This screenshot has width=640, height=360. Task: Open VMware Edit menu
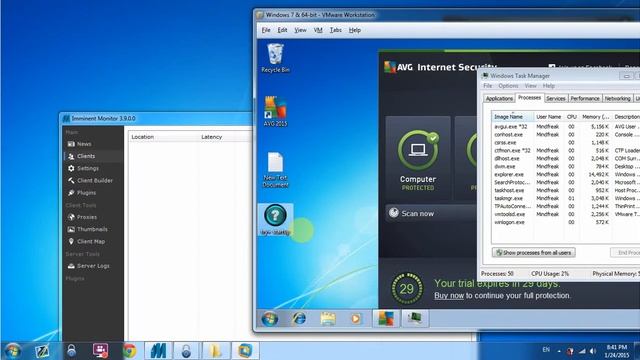[x=282, y=30]
